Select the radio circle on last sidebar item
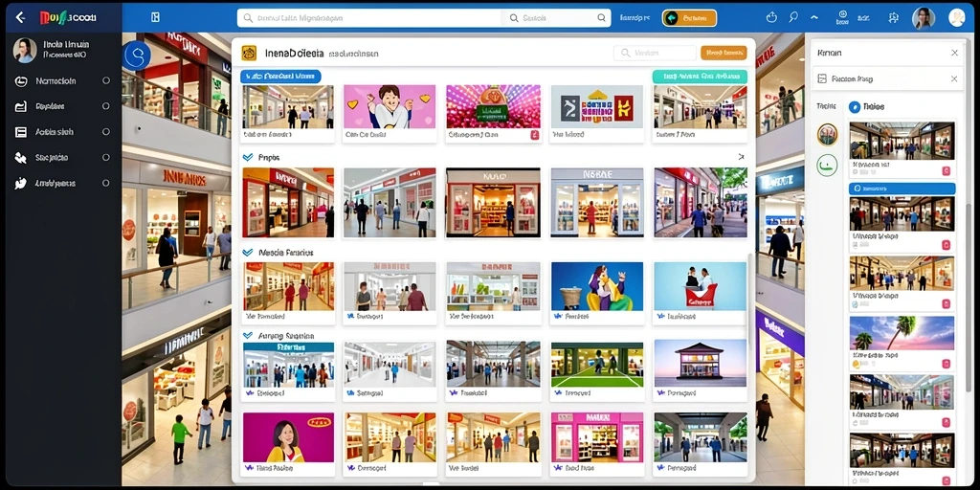 tap(105, 183)
